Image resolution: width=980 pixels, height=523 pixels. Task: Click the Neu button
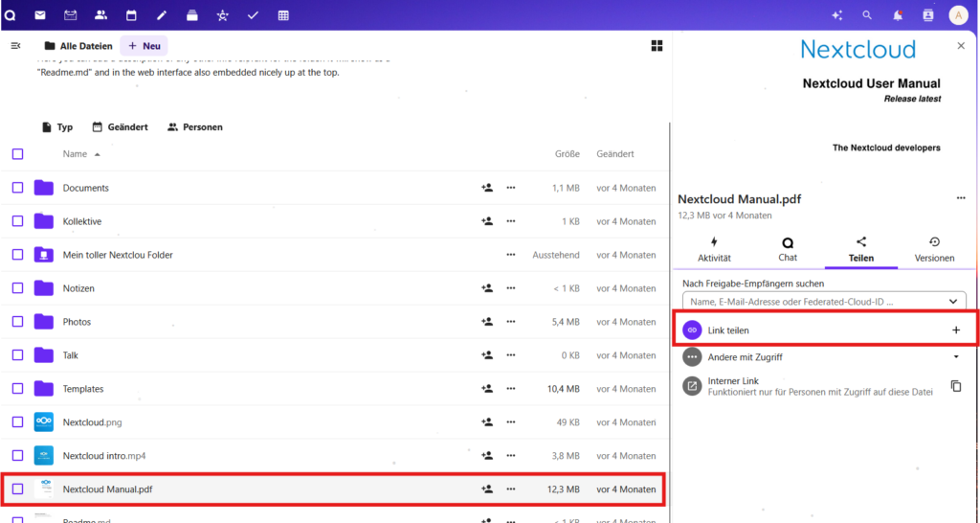click(145, 46)
